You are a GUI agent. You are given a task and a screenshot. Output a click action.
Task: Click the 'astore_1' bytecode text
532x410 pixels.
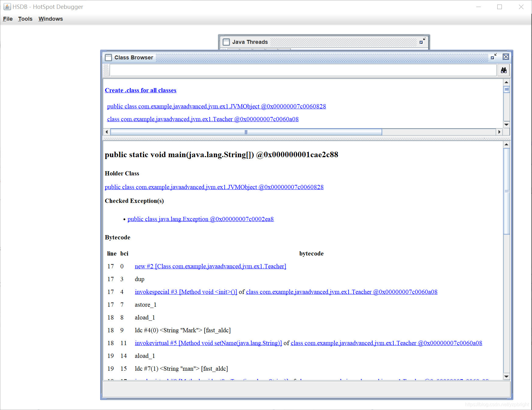[146, 305]
